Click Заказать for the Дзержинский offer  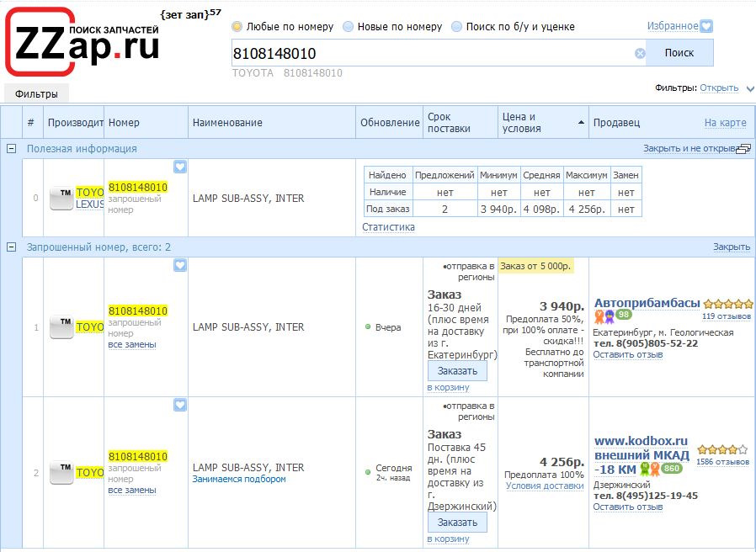457,522
